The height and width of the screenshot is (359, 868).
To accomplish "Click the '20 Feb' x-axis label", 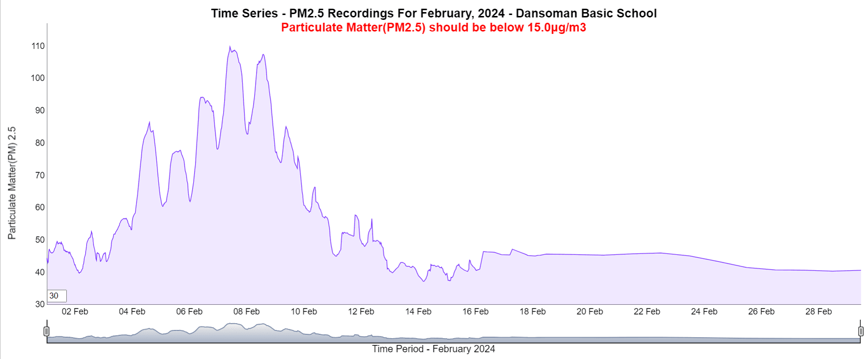I will click(x=590, y=312).
